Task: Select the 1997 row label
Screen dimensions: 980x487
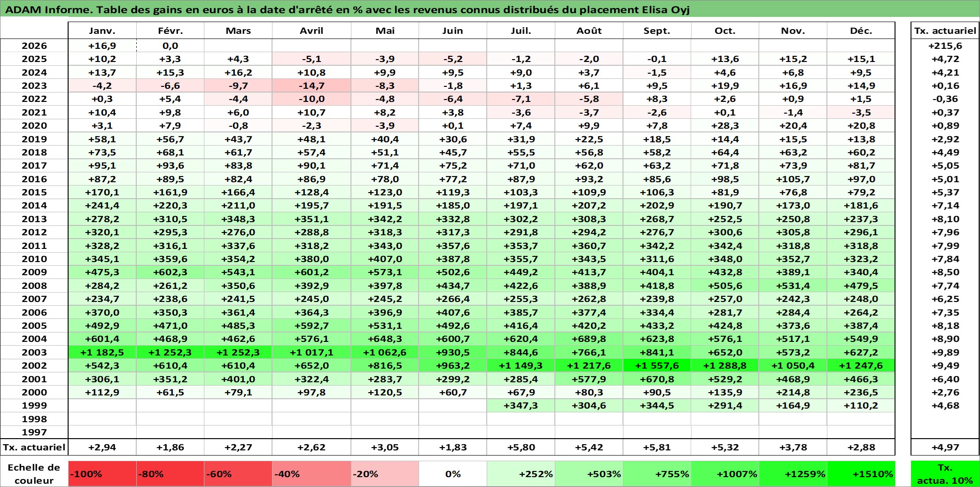Action: click(x=34, y=432)
